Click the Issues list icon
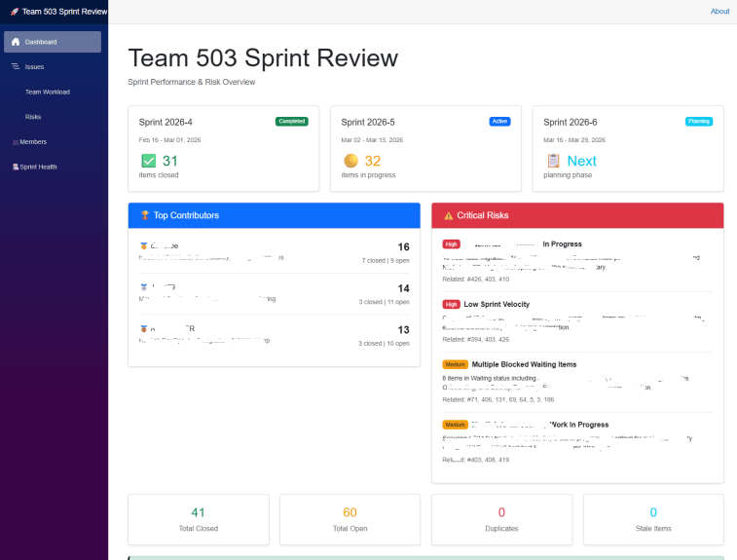 [x=16, y=67]
